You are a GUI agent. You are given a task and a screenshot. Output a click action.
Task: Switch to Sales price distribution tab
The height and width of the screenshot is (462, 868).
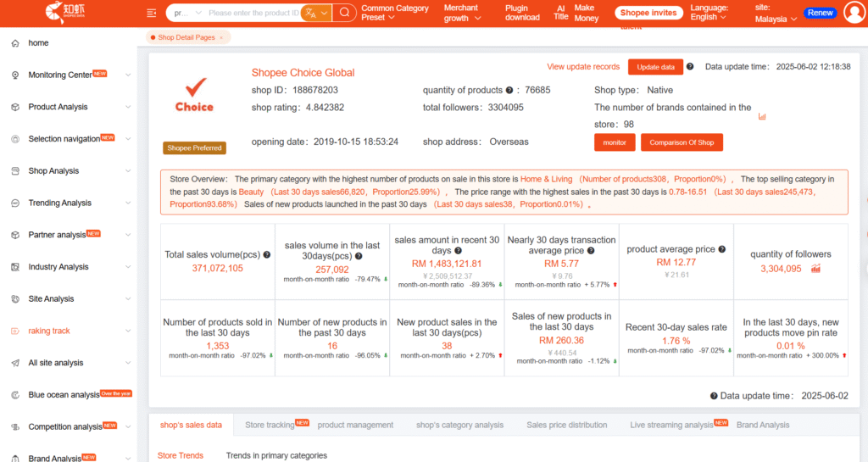[x=566, y=425]
